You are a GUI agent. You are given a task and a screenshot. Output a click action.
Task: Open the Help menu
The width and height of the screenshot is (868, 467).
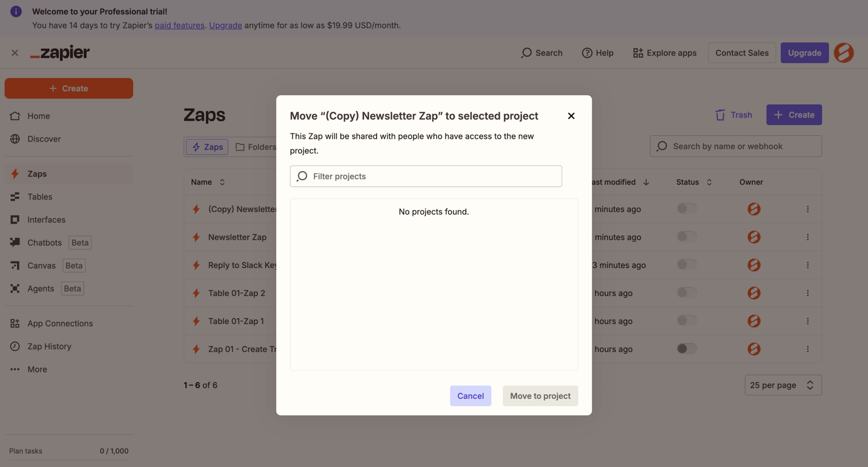[598, 53]
